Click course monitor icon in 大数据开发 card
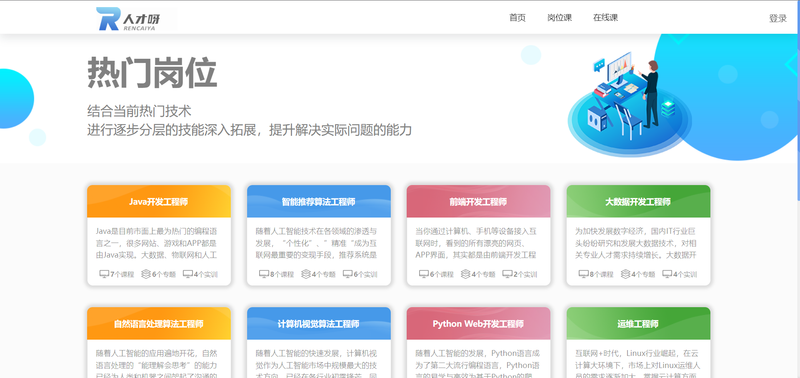800x378 pixels. (584, 274)
